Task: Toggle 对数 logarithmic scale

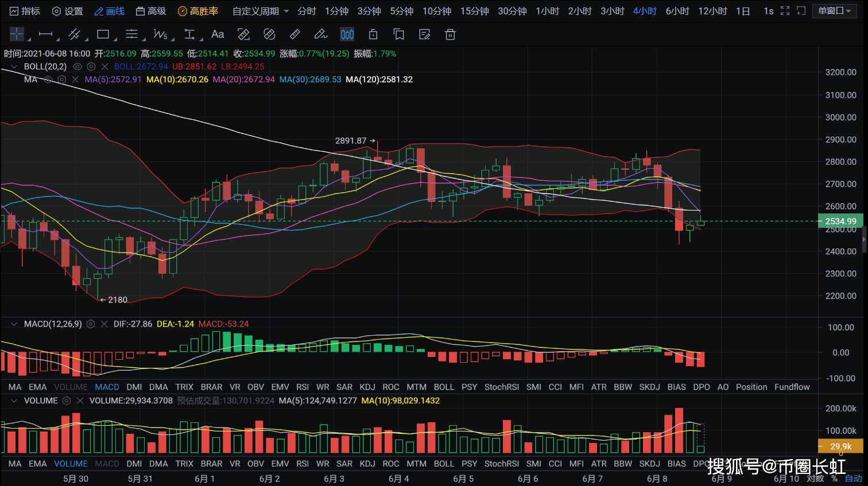Action: coord(815,478)
